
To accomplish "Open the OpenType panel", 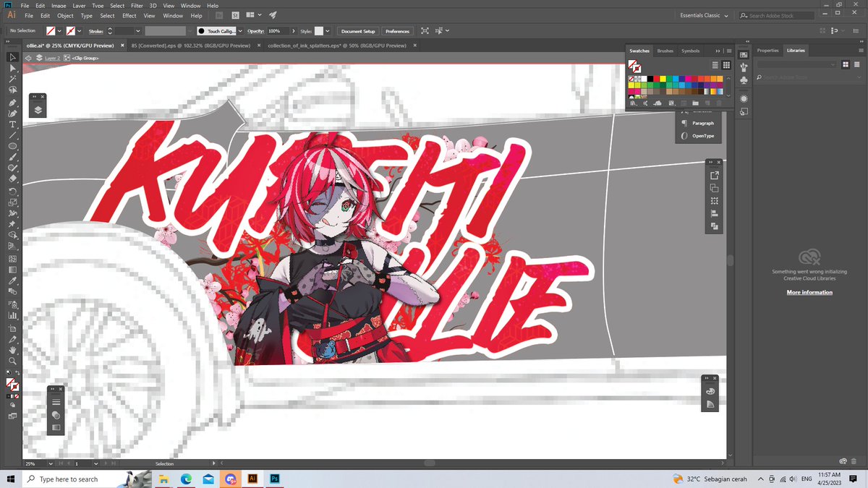I will pos(697,136).
